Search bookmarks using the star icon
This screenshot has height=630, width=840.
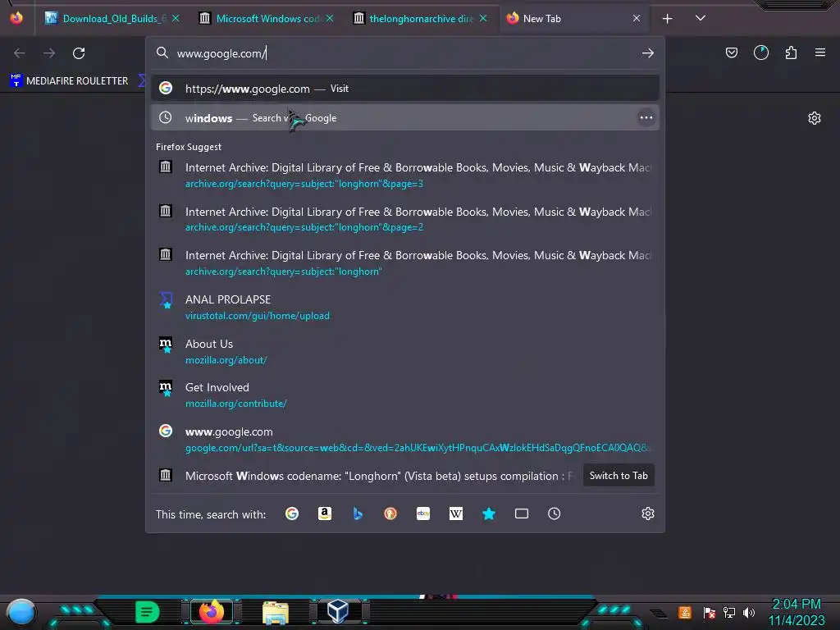click(x=489, y=514)
